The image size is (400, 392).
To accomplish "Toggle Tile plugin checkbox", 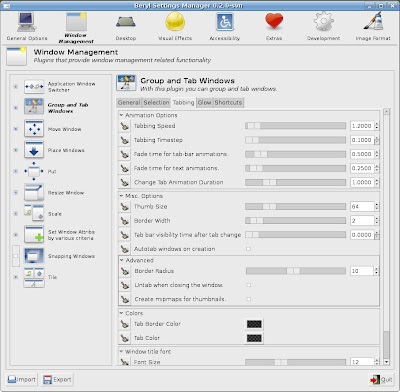I will 15,277.
